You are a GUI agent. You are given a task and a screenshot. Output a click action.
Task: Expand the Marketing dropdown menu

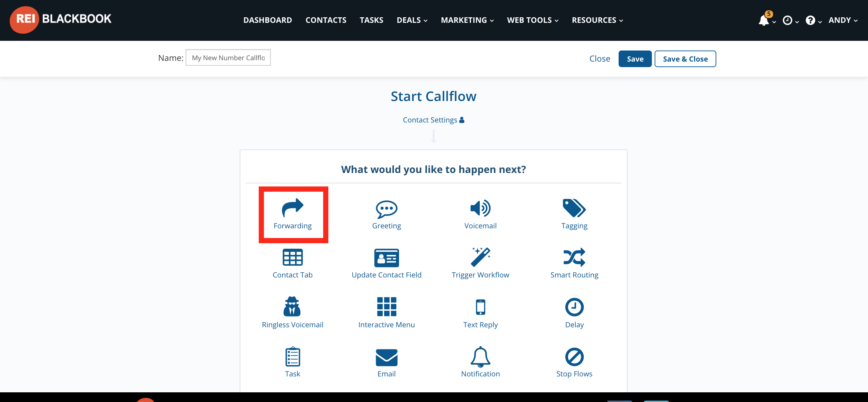[x=467, y=20]
